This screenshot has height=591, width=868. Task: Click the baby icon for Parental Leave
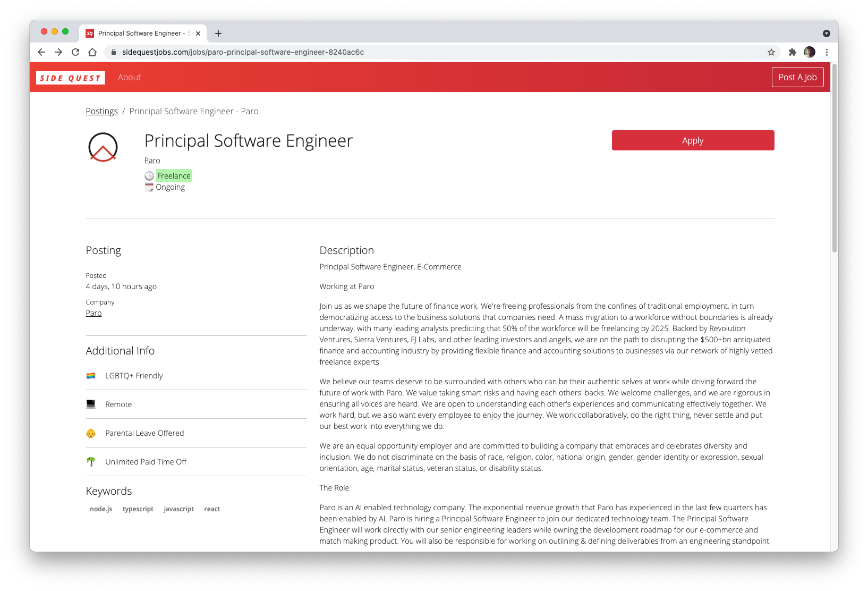91,433
